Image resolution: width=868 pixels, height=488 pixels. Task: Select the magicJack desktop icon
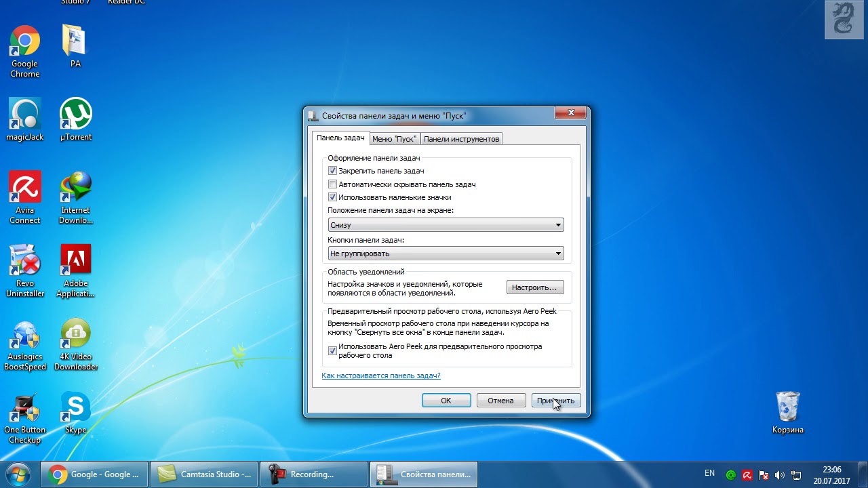pos(25,120)
